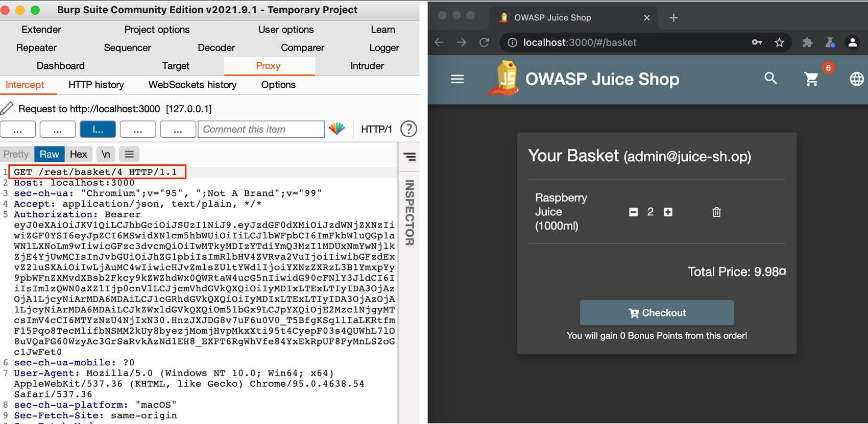868x424 pixels.
Task: Select the Intercept sub-tab
Action: pos(25,85)
